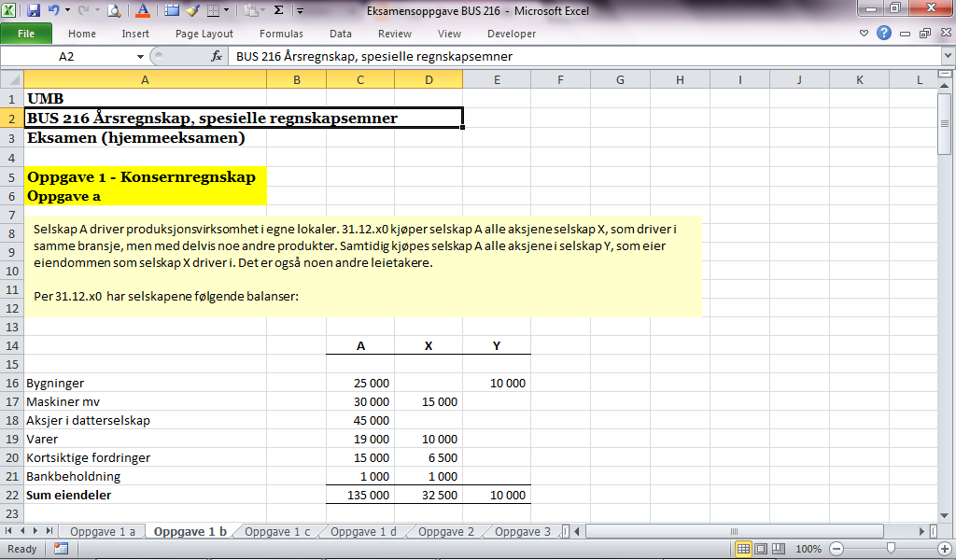Click the Format Painter brush icon
Viewport: 956px width, 560px height.
pyautogui.click(x=191, y=10)
